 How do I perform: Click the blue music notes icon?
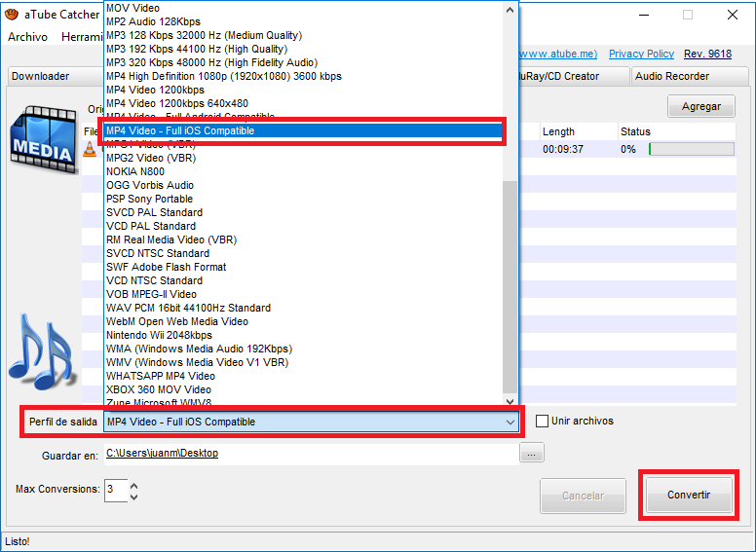(43, 351)
